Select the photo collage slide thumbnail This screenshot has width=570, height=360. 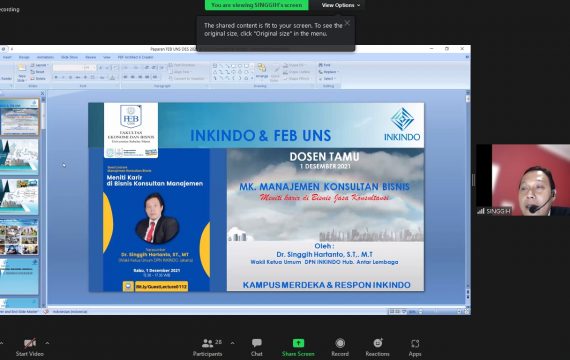pyautogui.click(x=19, y=236)
